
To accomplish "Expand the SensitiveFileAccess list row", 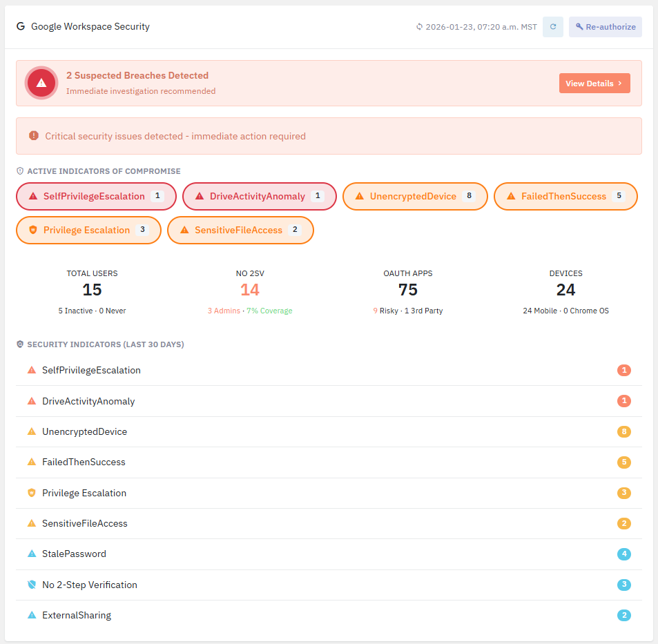I will pyautogui.click(x=329, y=523).
